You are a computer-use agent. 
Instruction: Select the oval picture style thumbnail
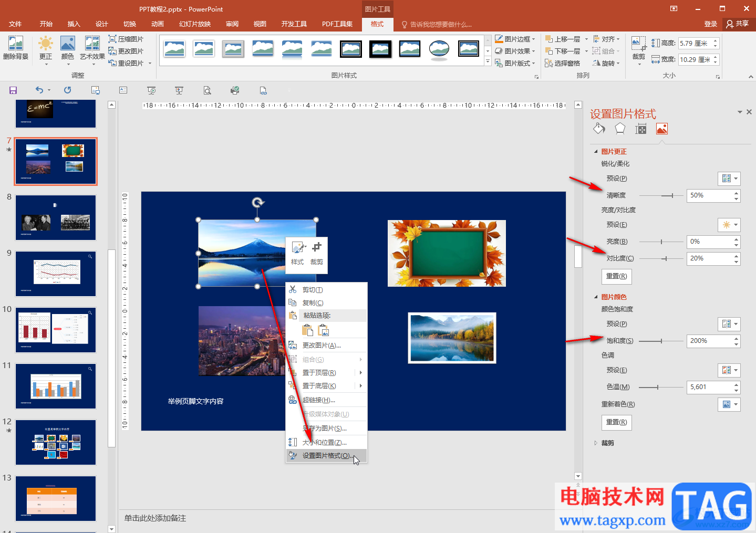click(x=439, y=49)
